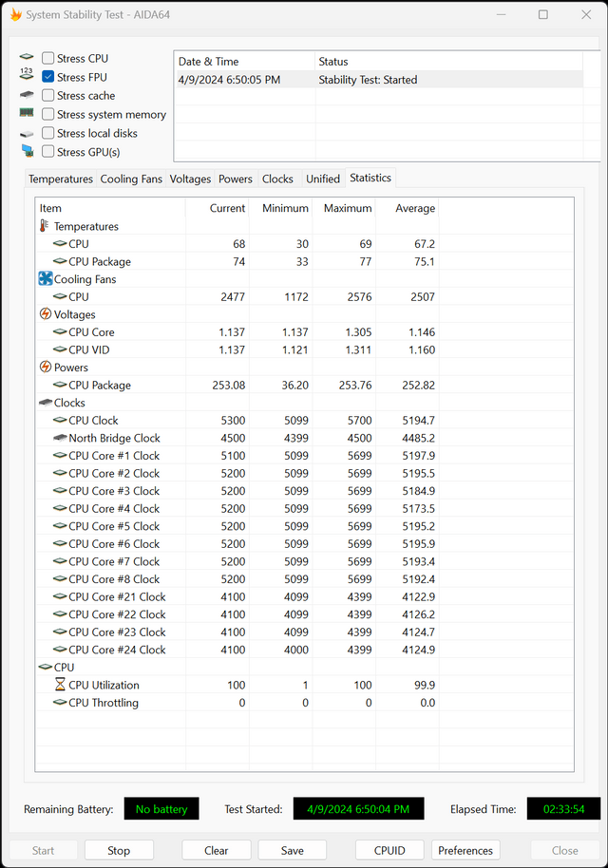Click the lightning icon in Voltages row
608x868 pixels.
click(x=46, y=314)
